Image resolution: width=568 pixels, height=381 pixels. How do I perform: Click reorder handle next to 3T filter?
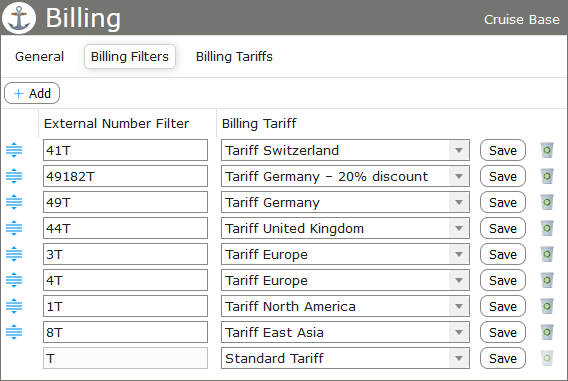(14, 254)
